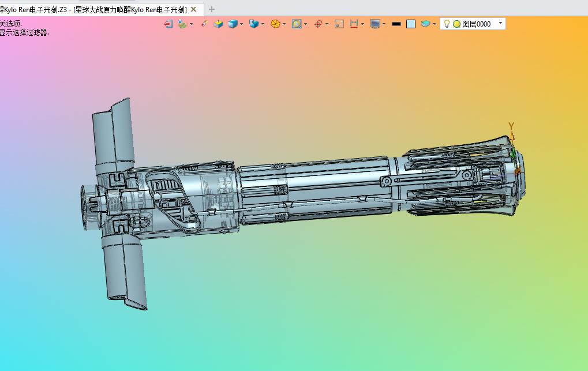Click the teal layers stack icon
The width and height of the screenshot is (588, 371).
tap(425, 24)
